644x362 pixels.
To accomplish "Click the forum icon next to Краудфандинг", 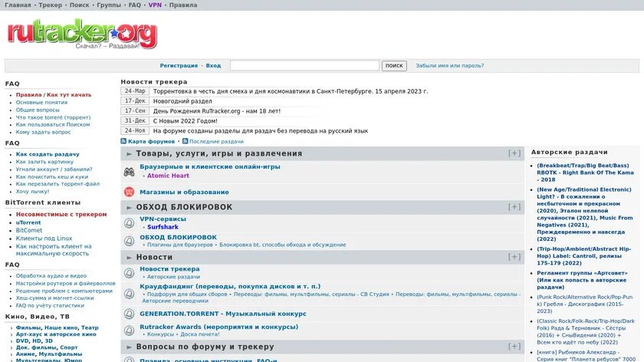I will (129, 294).
